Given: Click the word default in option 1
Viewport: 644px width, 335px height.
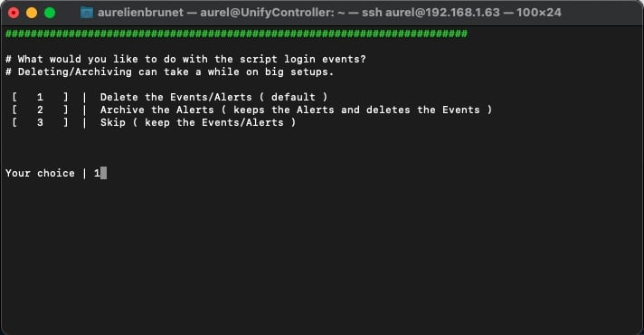Looking at the screenshot, I should [x=293, y=97].
